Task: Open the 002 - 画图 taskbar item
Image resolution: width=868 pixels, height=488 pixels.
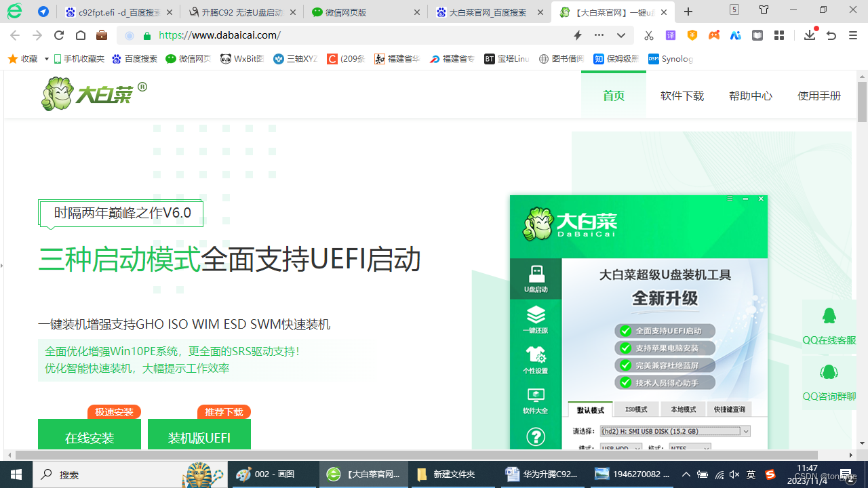Action: click(273, 474)
